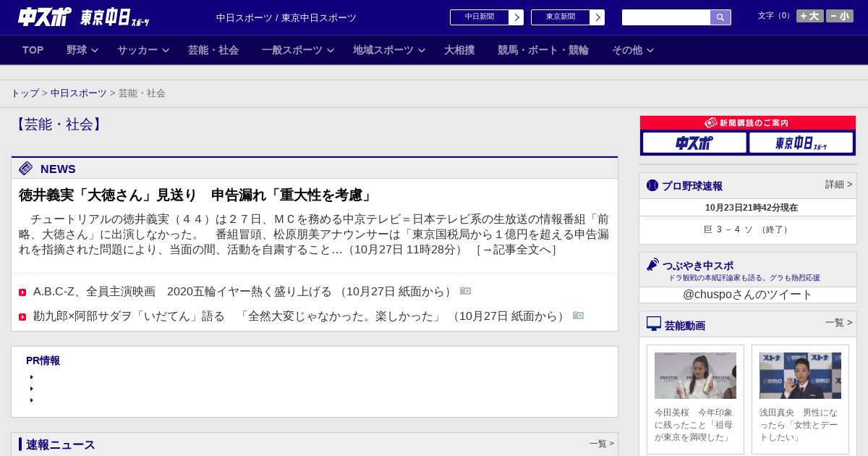This screenshot has height=456, width=868.
Task: Open headline 徳井義実「大徳さん」見送り article
Action: (x=196, y=195)
